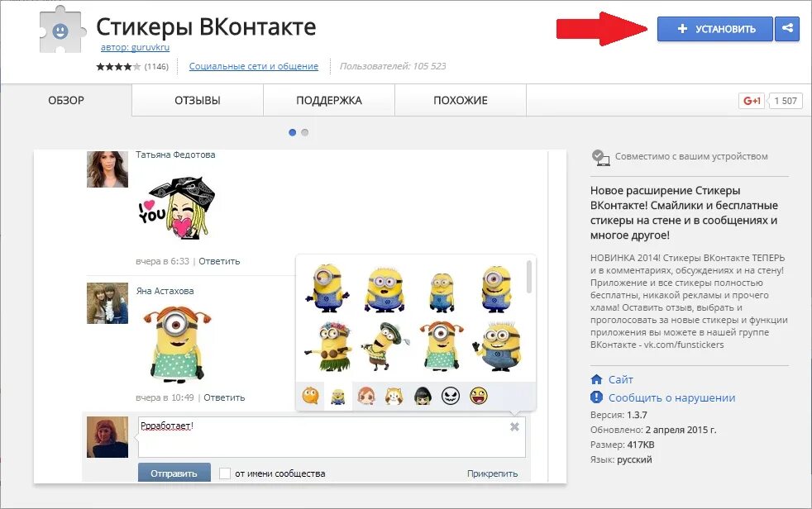Open category Социальные сети и общение
The width and height of the screenshot is (812, 509).
pyautogui.click(x=254, y=66)
